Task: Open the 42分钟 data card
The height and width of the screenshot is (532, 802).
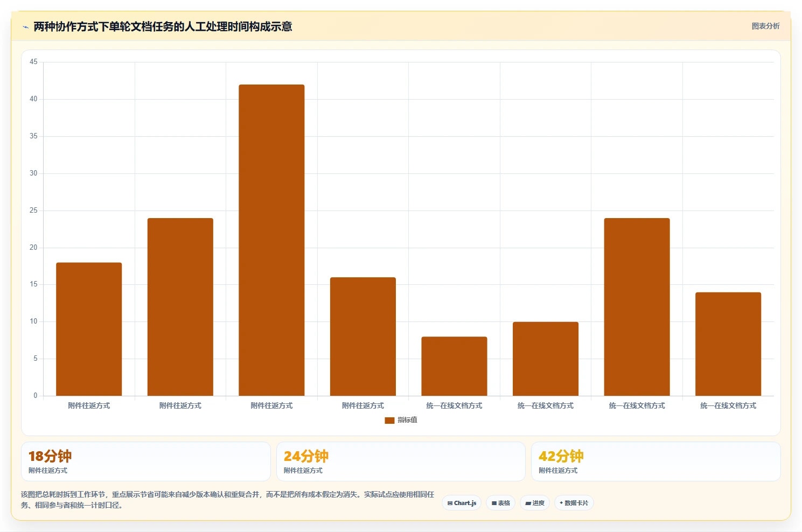Action: [655, 461]
